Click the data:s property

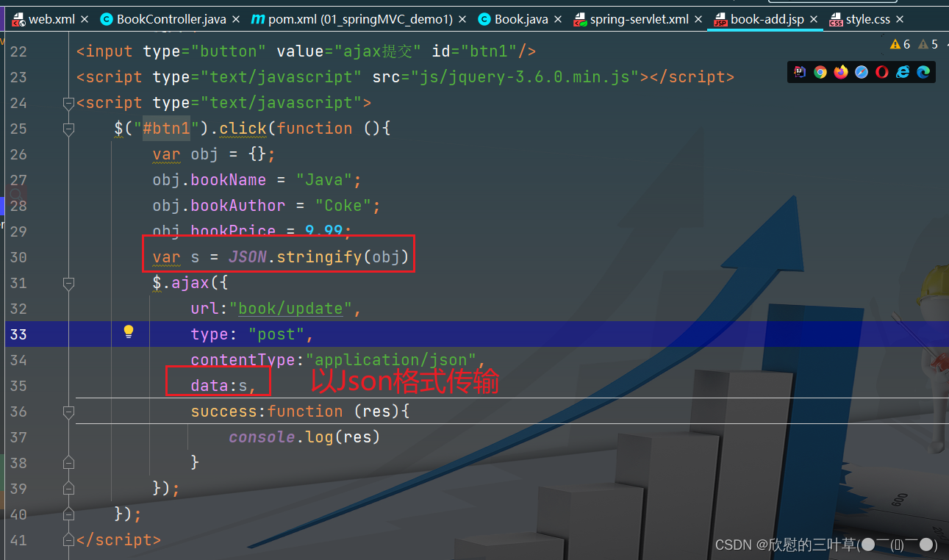click(x=219, y=385)
